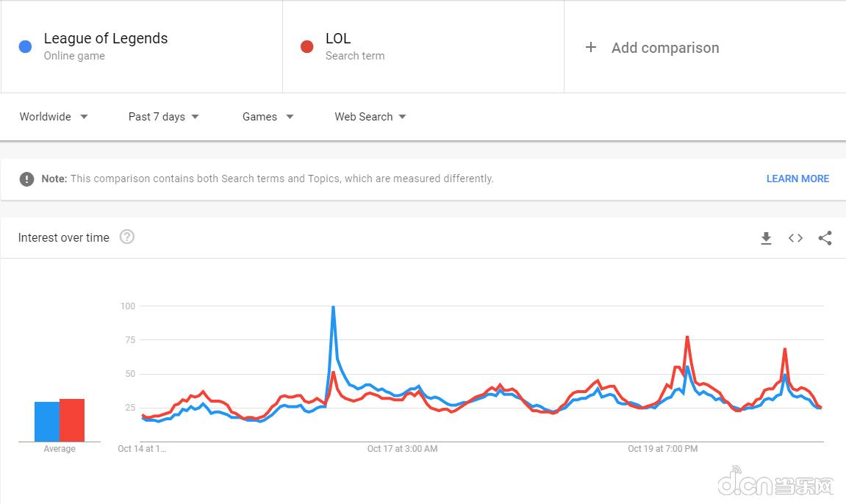846x504 pixels.
Task: Click the Oct 17 at 3:00 AM label
Action: pyautogui.click(x=402, y=448)
